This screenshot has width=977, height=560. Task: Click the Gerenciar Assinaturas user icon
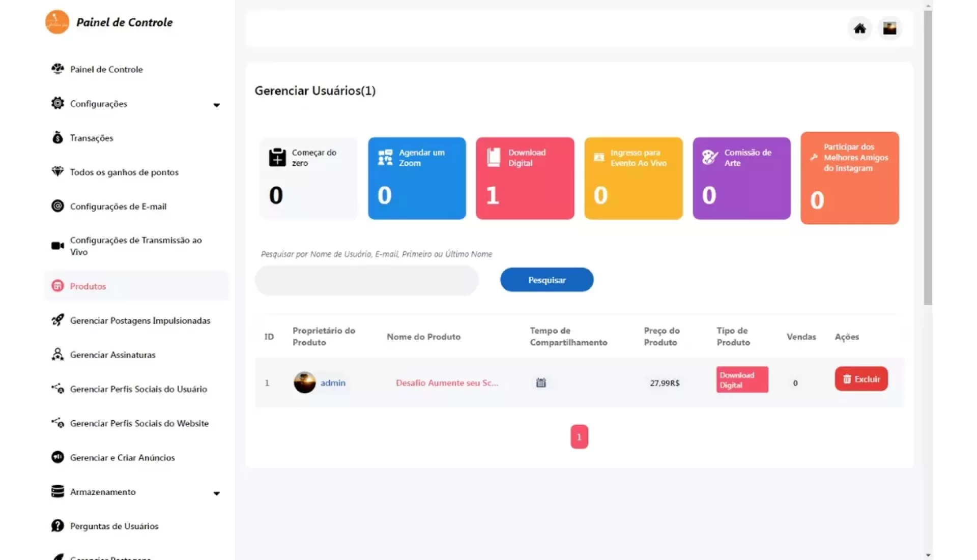pos(58,354)
